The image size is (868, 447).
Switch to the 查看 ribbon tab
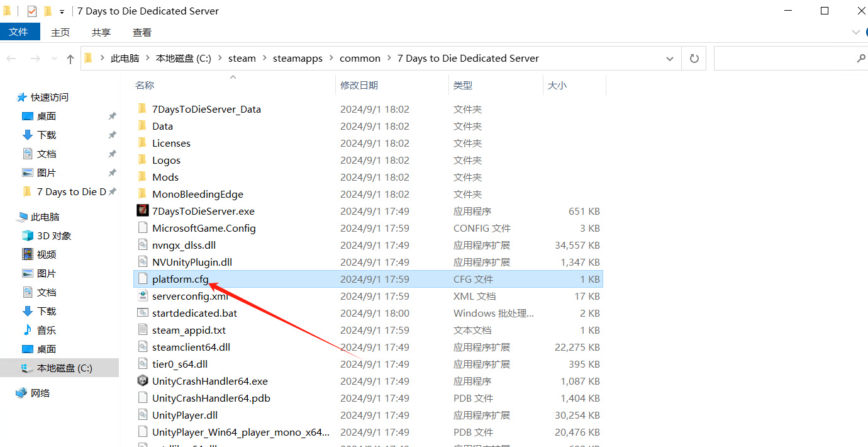[x=142, y=32]
